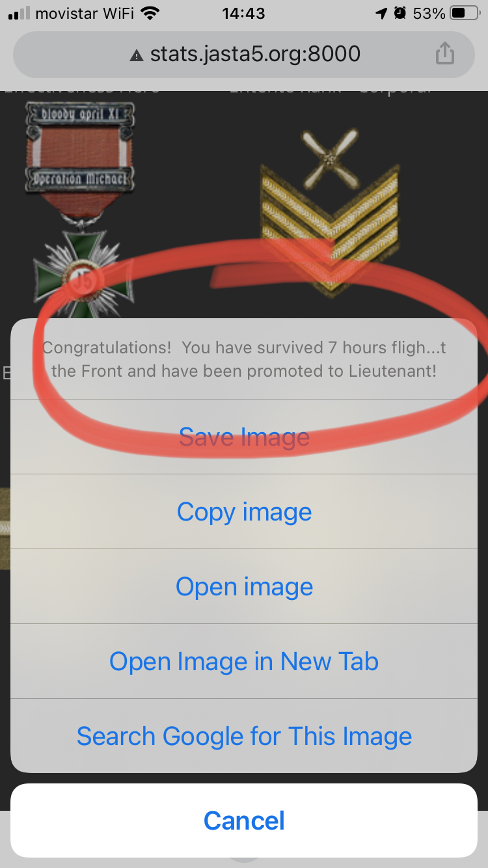The height and width of the screenshot is (868, 488).
Task: Tap the share icon in address bar
Action: click(x=444, y=53)
